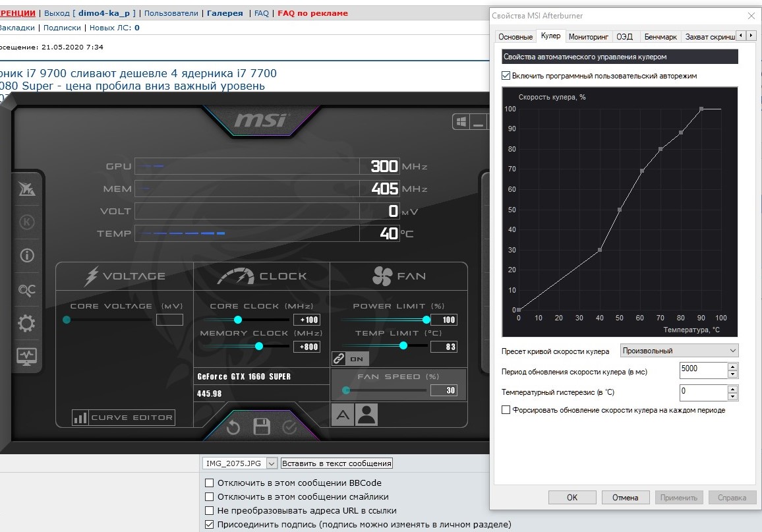Increase the fan speed update period value

(x=733, y=367)
